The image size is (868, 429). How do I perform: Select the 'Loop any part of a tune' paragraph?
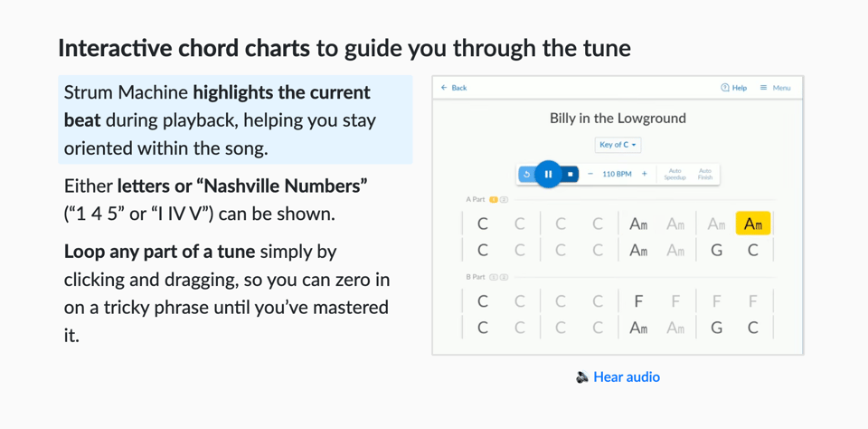point(227,293)
